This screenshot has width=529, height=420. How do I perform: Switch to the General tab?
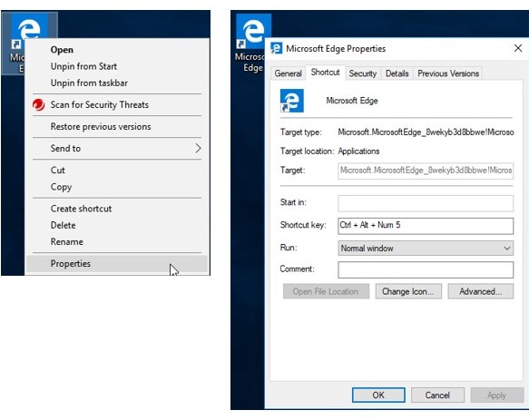tap(288, 73)
